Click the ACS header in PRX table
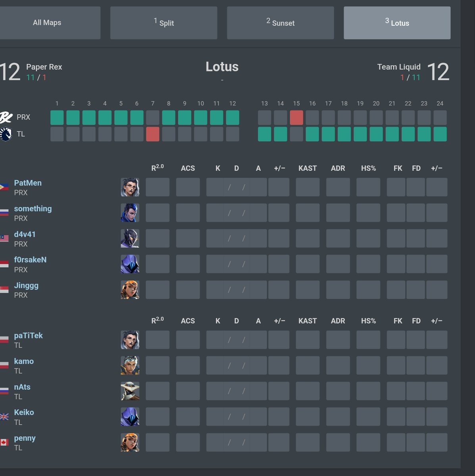The image size is (475, 476). pos(188,168)
